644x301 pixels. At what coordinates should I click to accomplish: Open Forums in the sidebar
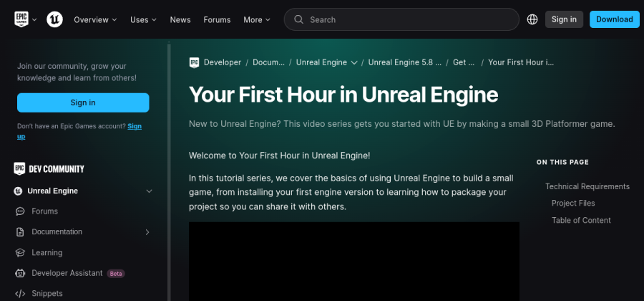44,211
